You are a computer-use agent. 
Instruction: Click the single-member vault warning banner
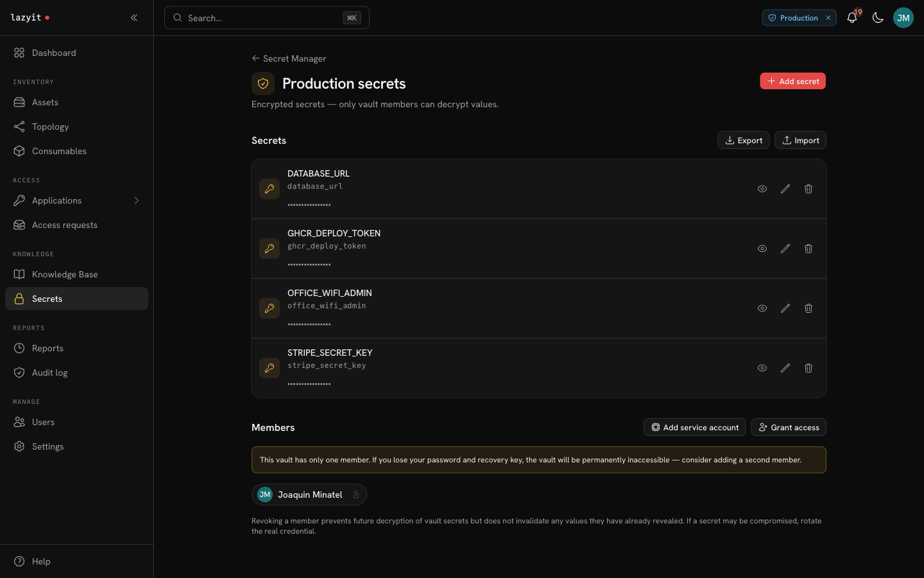point(539,460)
